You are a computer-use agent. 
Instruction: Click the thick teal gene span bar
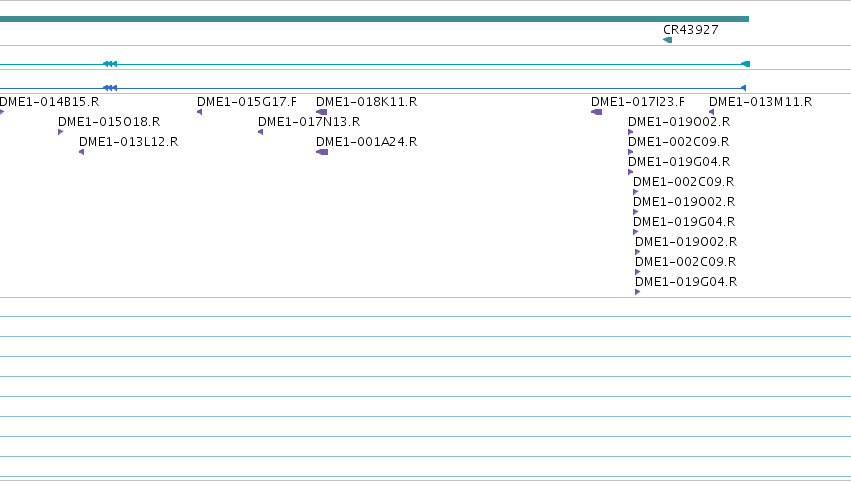(x=374, y=19)
